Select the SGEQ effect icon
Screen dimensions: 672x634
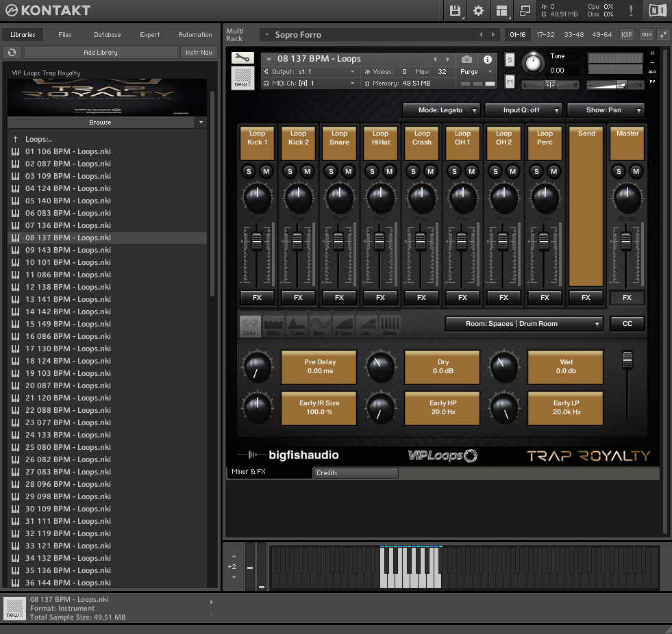coord(273,326)
